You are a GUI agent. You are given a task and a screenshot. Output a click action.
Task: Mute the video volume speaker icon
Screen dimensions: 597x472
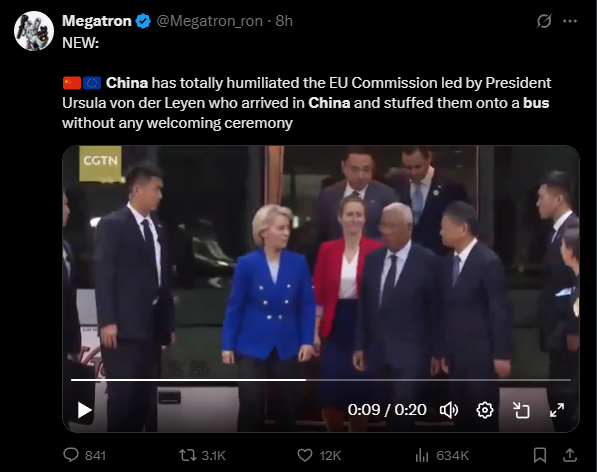pos(449,410)
